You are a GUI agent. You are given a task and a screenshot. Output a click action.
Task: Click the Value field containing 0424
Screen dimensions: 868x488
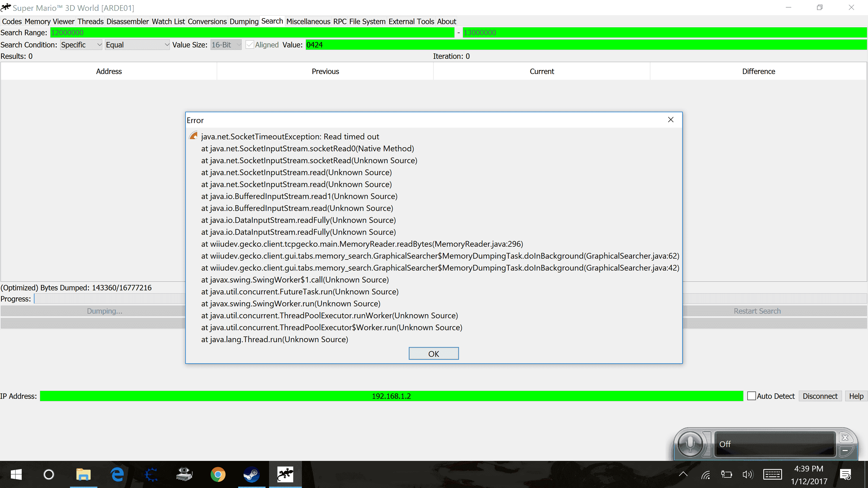point(586,45)
